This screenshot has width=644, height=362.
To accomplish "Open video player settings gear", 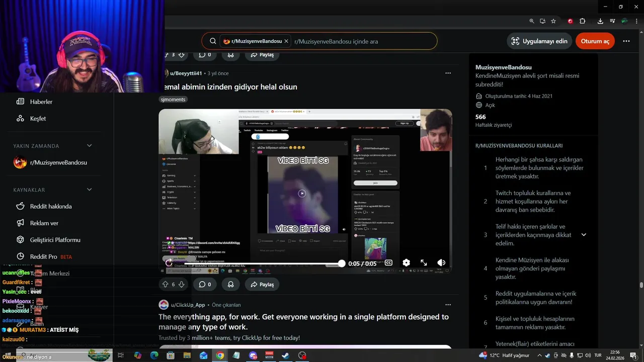I will coord(407,263).
